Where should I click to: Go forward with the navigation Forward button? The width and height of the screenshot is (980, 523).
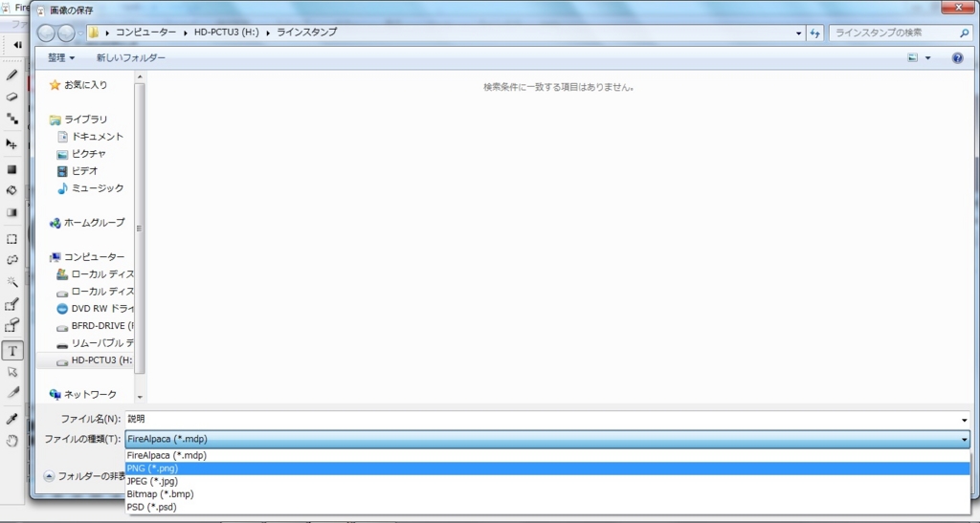pos(66,33)
